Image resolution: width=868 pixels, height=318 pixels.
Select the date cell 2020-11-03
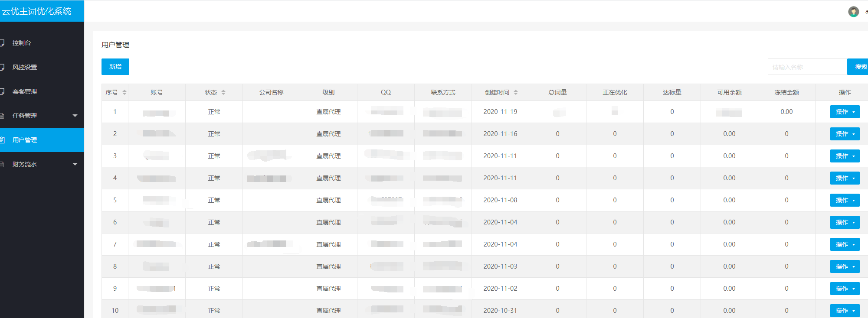(x=500, y=266)
